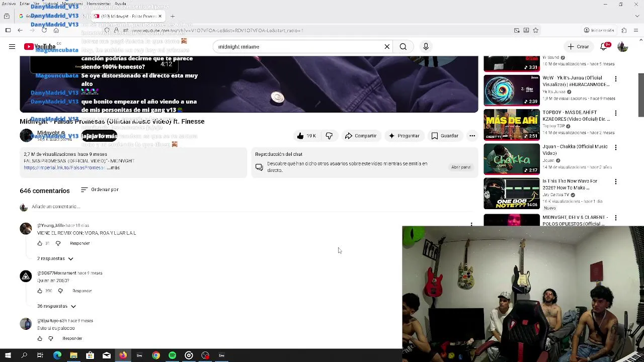Expand description with ...más
The height and width of the screenshot is (362, 644).
114,168
